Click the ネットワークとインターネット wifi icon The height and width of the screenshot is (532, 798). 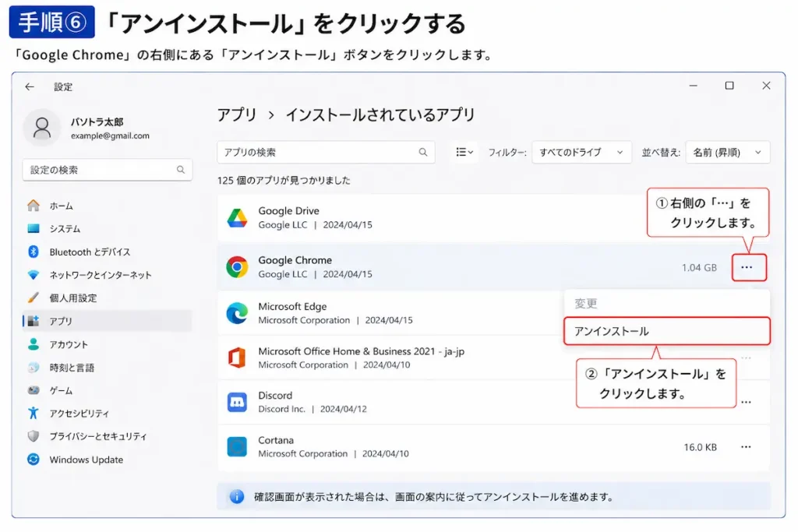(x=34, y=275)
